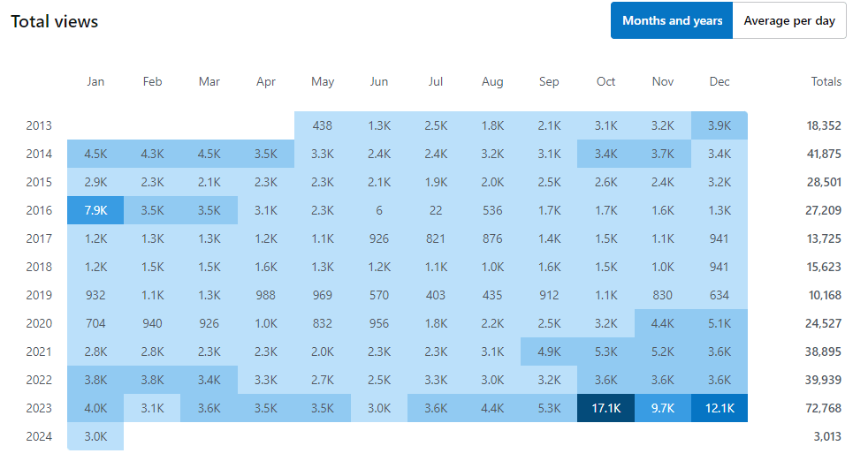868x461 pixels.
Task: Click November 2023 cell showing 9.7K
Action: [662, 408]
